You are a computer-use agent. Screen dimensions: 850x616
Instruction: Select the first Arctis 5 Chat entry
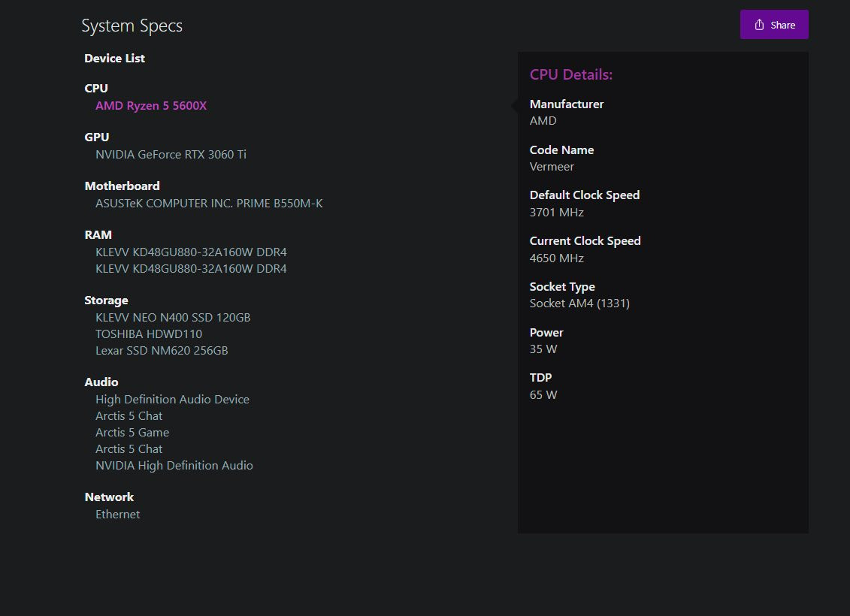[x=129, y=416]
